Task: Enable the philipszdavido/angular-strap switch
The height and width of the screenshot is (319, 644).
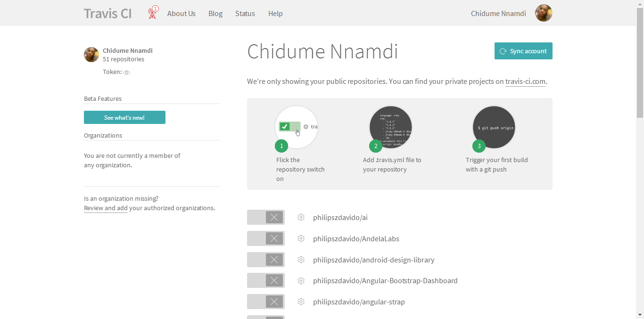Action: tap(266, 302)
